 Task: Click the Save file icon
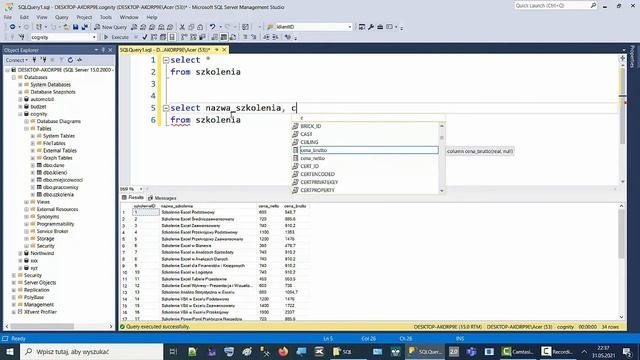point(76,27)
